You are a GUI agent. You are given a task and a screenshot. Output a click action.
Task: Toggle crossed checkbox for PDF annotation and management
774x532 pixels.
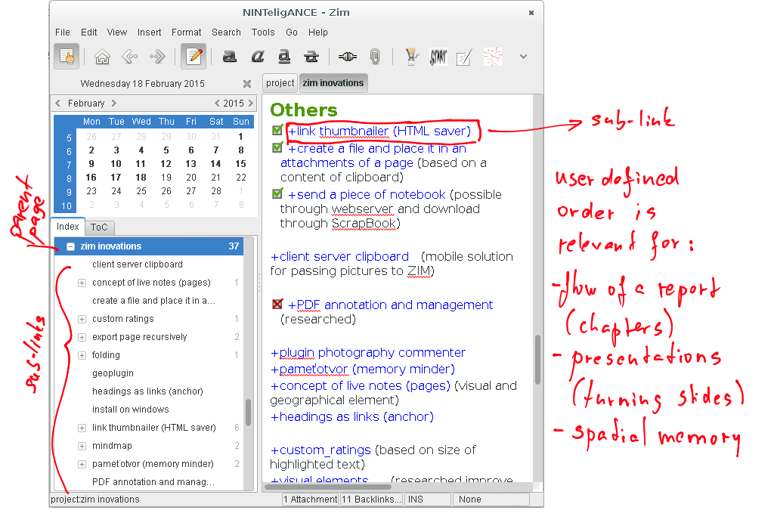277,305
